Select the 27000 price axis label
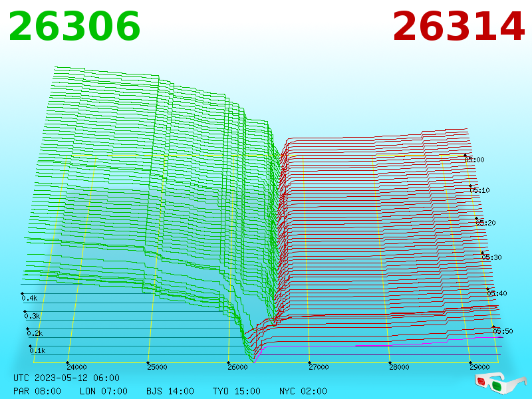The image size is (532, 399). 319,367
